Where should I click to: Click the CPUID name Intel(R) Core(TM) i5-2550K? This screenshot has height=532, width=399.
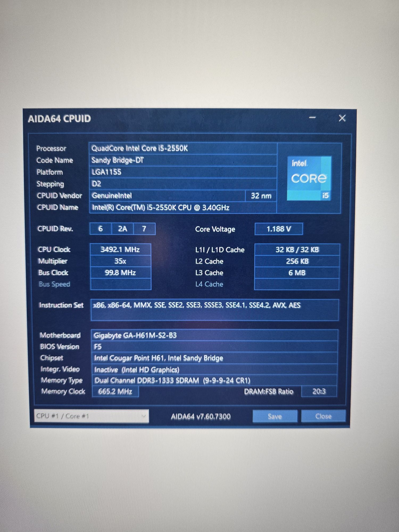[183, 207]
